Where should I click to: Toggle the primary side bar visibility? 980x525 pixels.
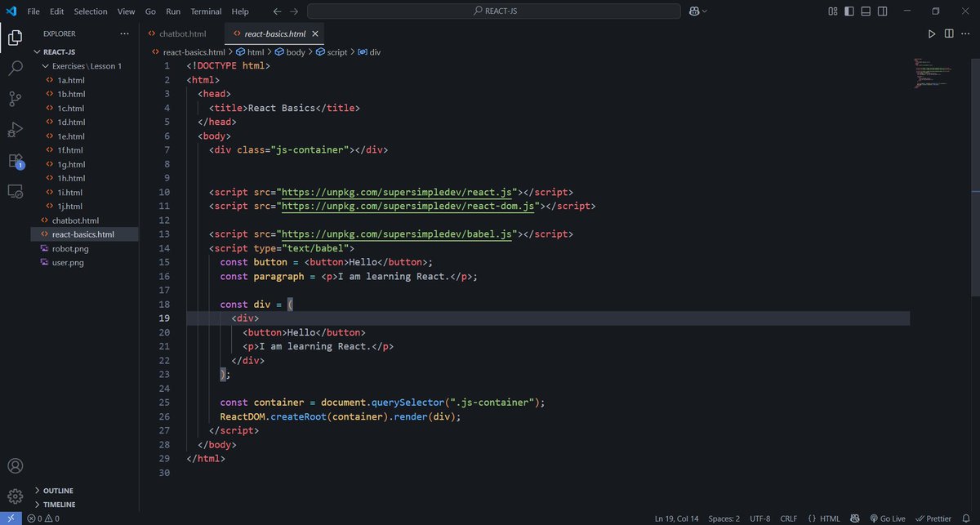coord(850,11)
